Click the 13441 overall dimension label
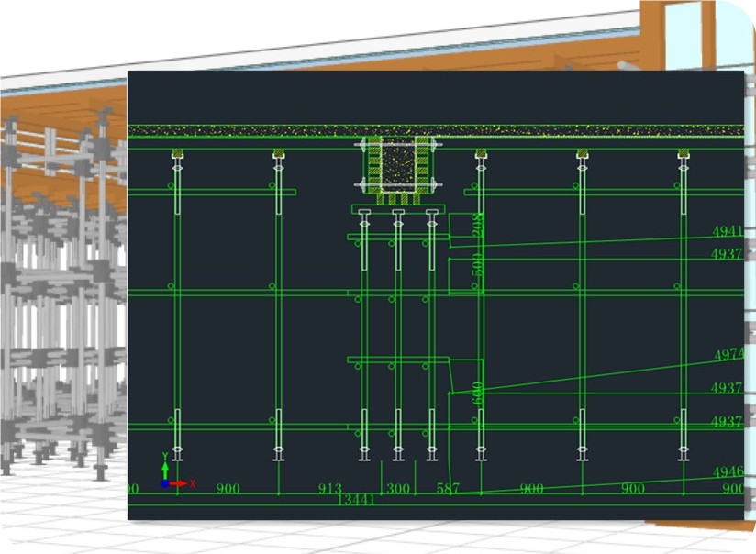This screenshot has width=756, height=554. point(356,500)
